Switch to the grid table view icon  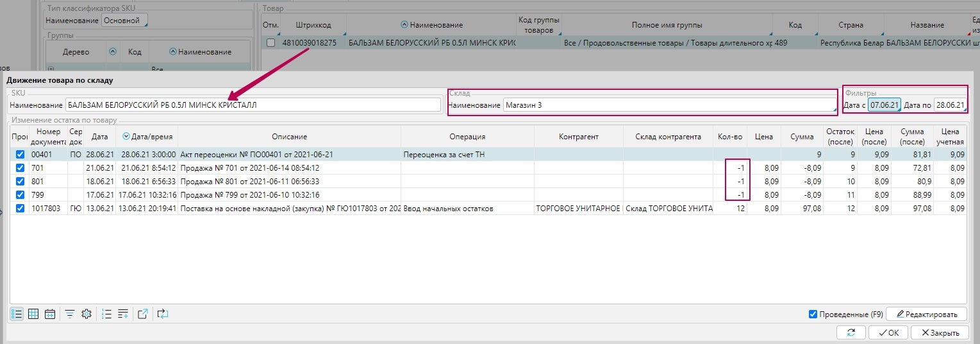tap(33, 314)
